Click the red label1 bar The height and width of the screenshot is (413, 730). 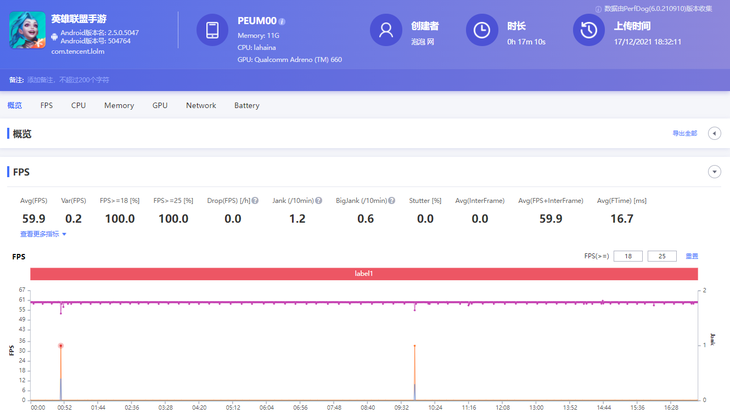coord(364,274)
